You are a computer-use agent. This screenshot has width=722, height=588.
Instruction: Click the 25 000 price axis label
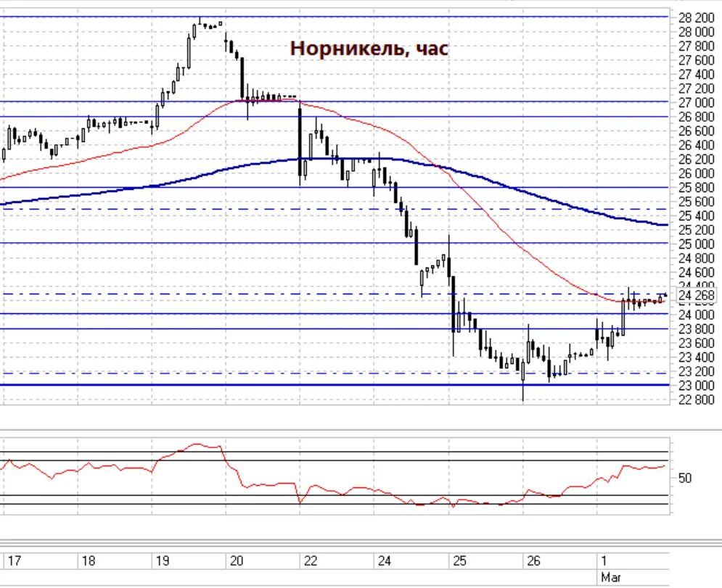tap(696, 244)
